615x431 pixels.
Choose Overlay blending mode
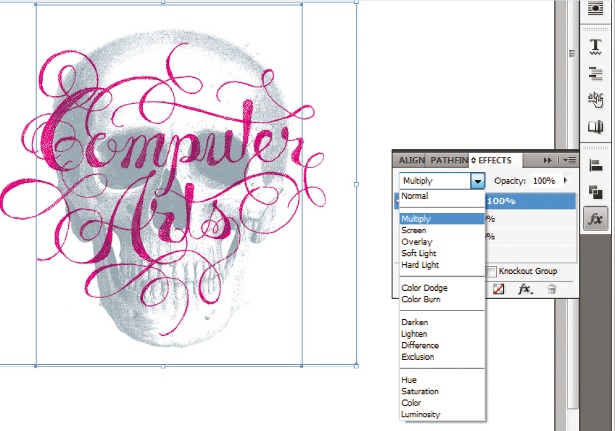tap(442, 242)
